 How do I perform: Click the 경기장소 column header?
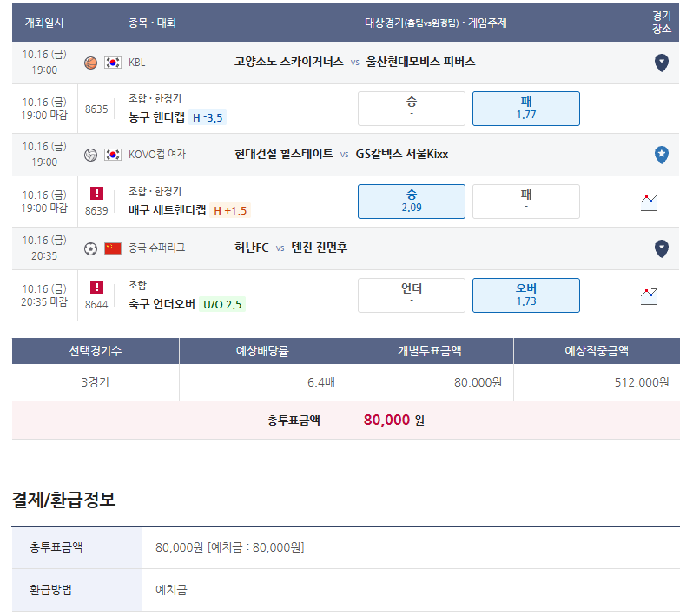(x=661, y=22)
